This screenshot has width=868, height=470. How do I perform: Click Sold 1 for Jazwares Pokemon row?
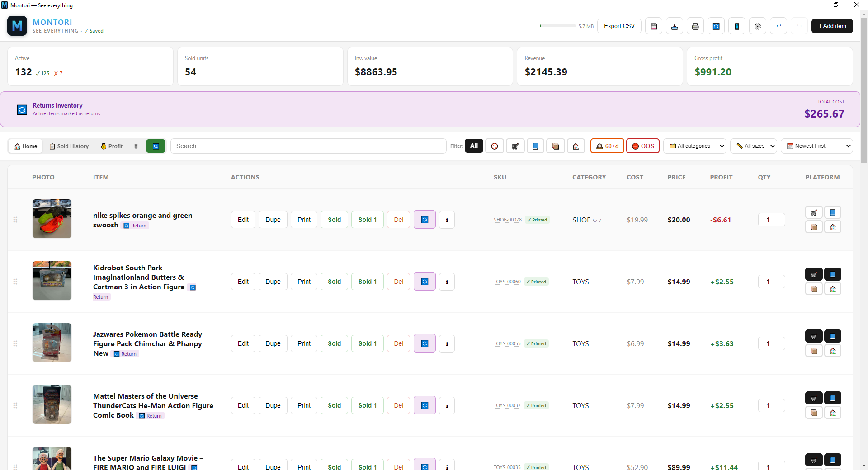pyautogui.click(x=368, y=344)
